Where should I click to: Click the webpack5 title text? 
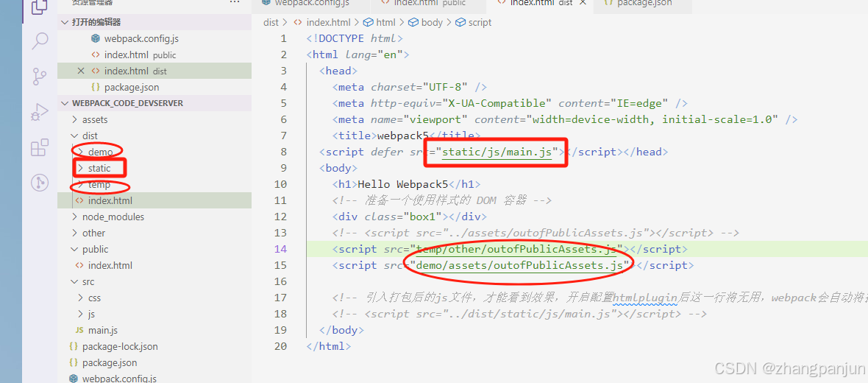click(x=403, y=136)
